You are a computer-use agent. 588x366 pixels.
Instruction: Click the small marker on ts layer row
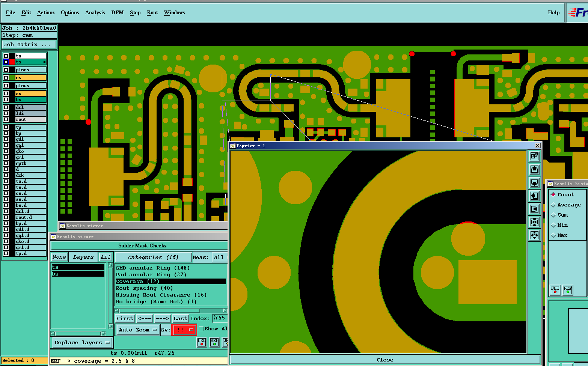tap(44, 62)
